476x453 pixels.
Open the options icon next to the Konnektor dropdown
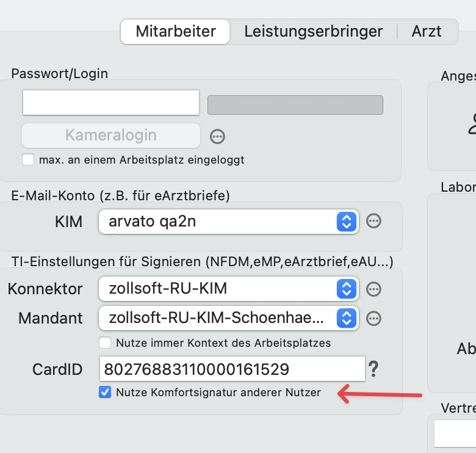pyautogui.click(x=373, y=289)
